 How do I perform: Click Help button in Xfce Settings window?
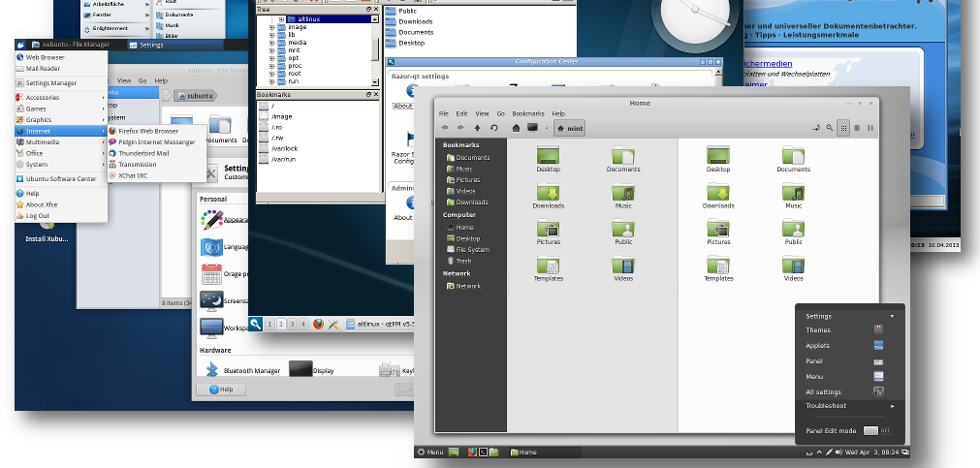point(221,390)
